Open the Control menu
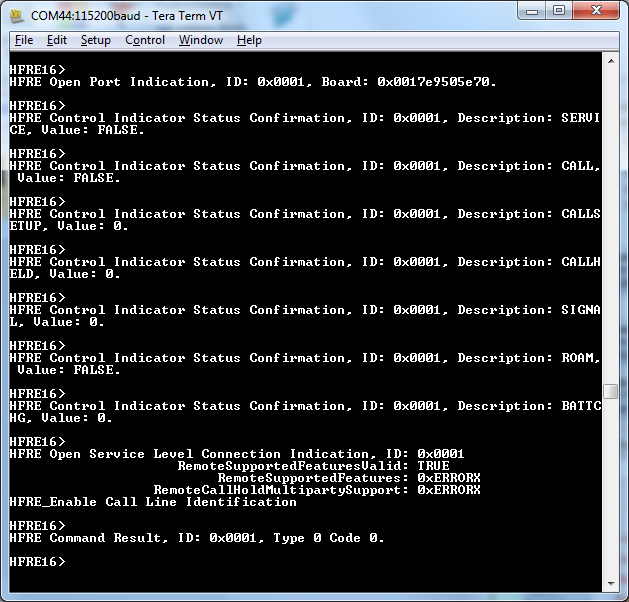Image resolution: width=629 pixels, height=602 pixels. [x=145, y=40]
